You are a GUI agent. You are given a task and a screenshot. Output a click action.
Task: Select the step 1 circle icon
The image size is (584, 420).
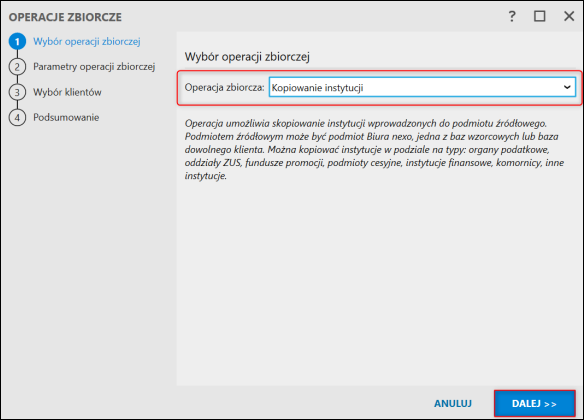17,41
